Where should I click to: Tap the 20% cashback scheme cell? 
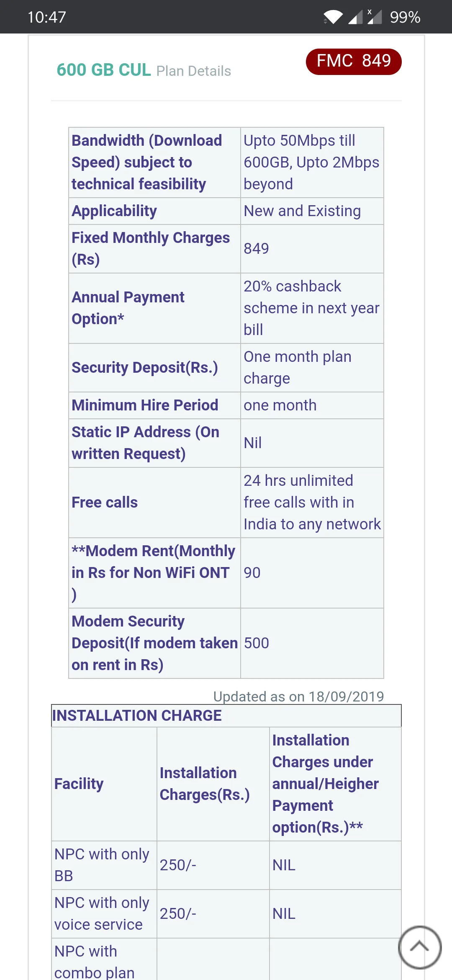(311, 308)
